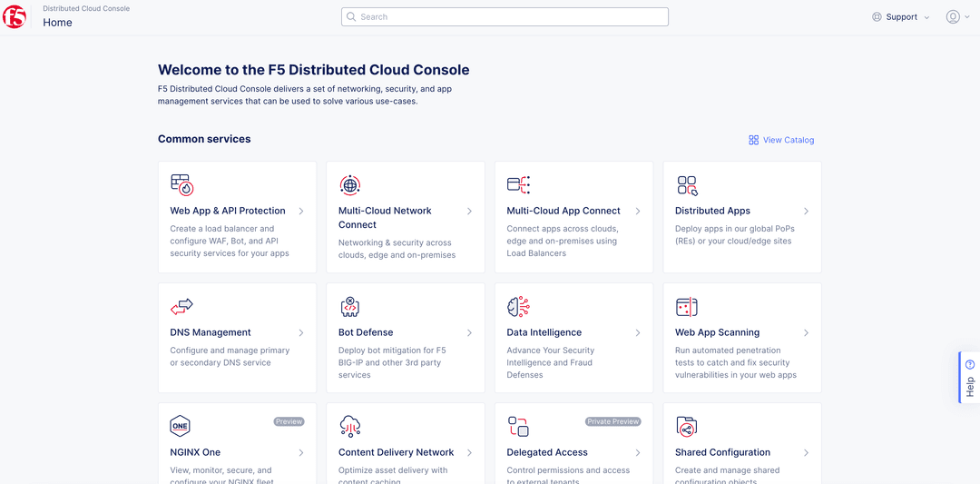Open the Help side tab
The image size is (980, 484).
pyautogui.click(x=969, y=377)
